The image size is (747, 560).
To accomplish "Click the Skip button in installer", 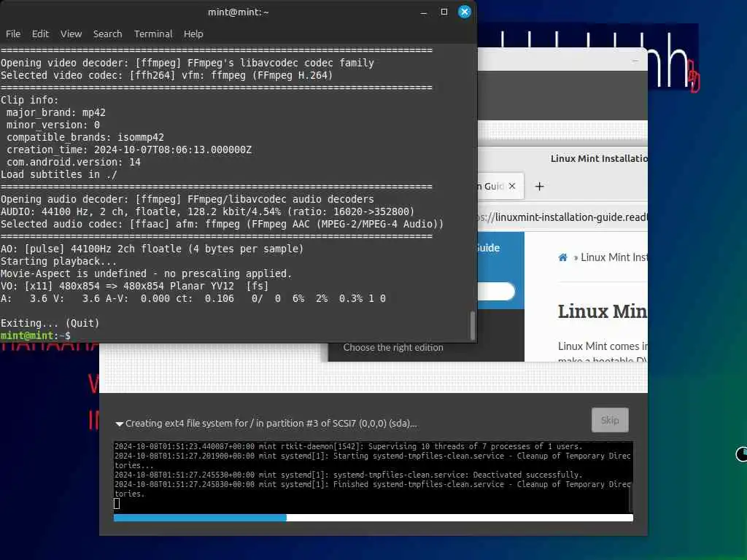I will click(610, 420).
